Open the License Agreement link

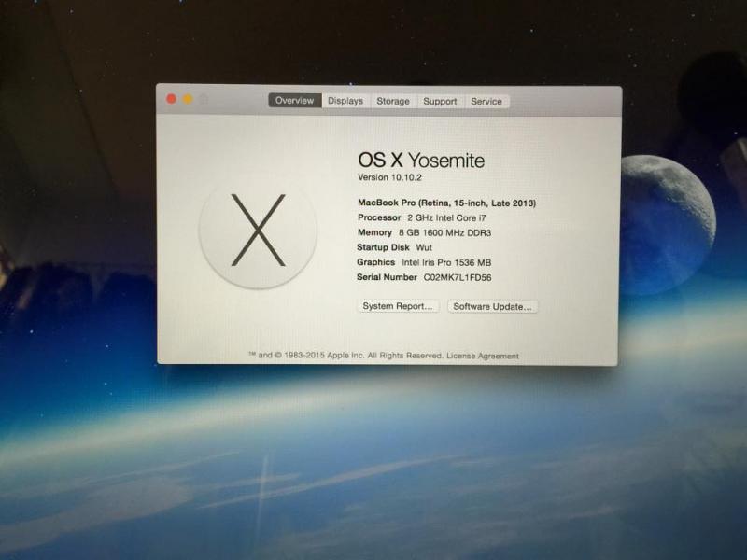tap(482, 356)
